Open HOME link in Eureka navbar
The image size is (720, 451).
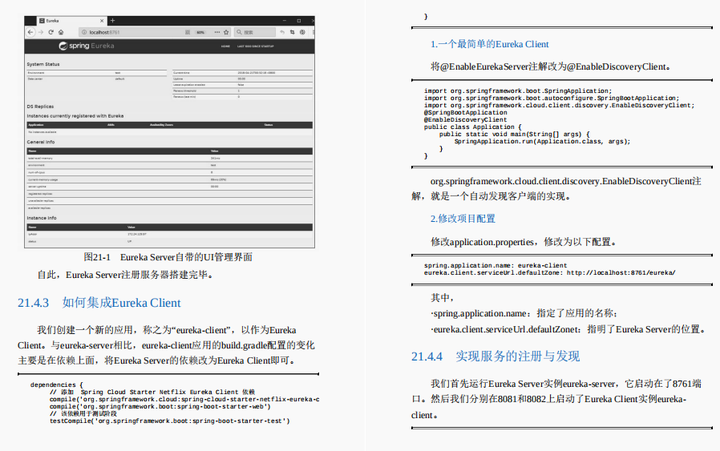pyautogui.click(x=225, y=46)
